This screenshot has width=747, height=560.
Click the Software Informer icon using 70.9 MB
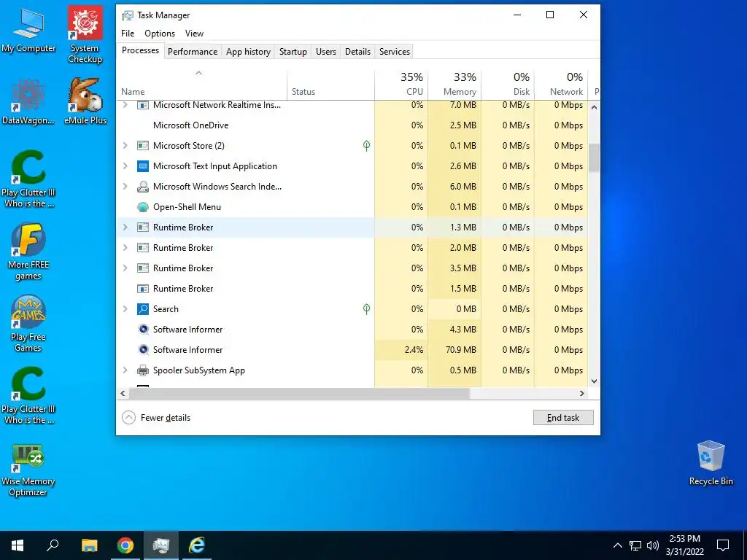tap(143, 350)
